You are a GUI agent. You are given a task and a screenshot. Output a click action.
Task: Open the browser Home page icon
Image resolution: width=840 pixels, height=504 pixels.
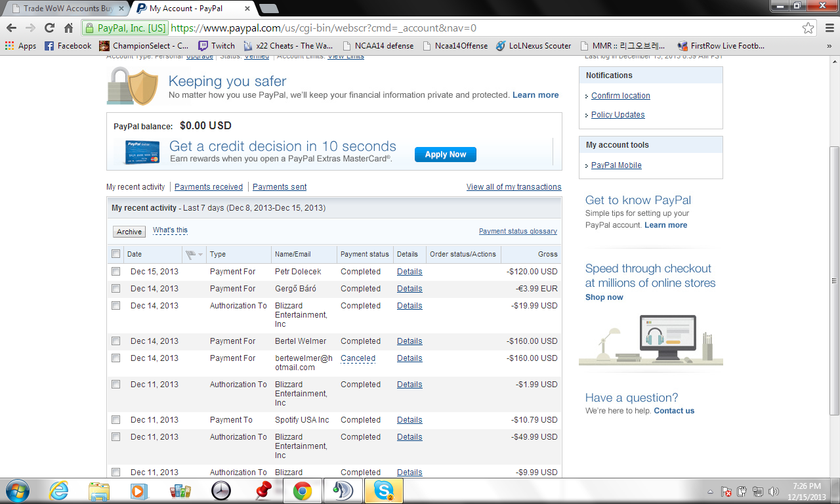click(68, 28)
